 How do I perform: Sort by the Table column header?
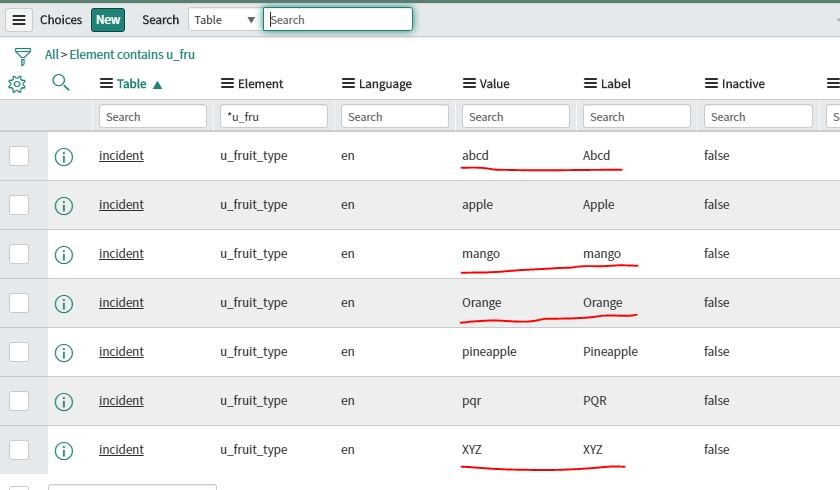click(x=131, y=84)
